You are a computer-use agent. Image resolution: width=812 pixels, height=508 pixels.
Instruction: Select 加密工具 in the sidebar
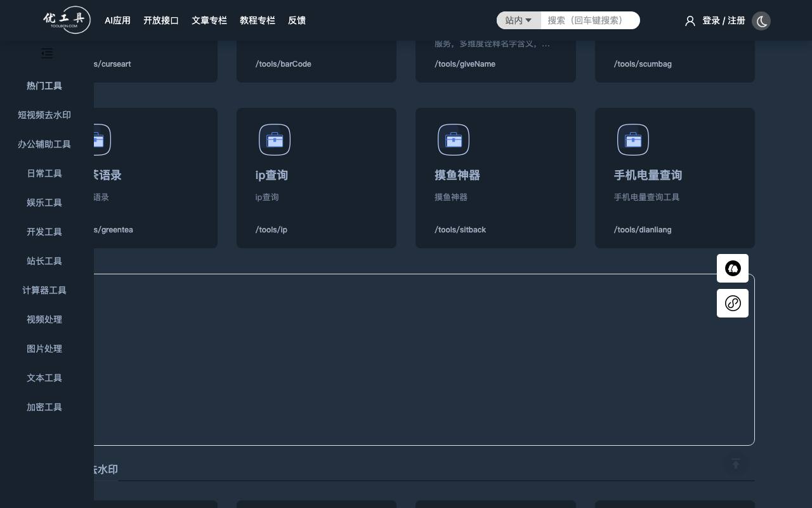[x=44, y=407]
